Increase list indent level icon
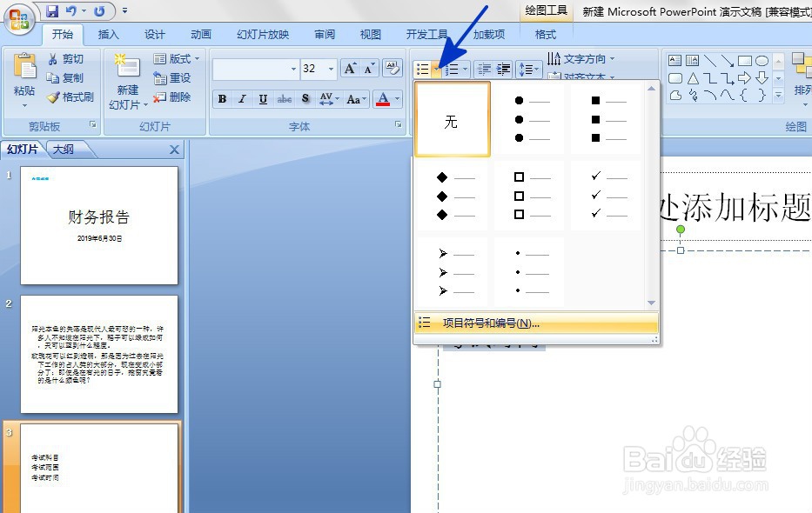812x513 pixels. point(503,70)
